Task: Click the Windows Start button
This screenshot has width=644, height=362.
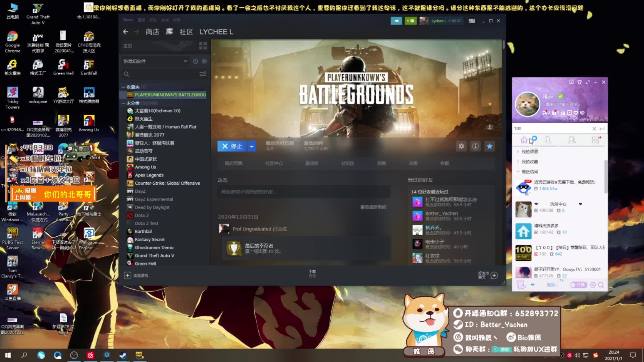Action: click(8, 355)
